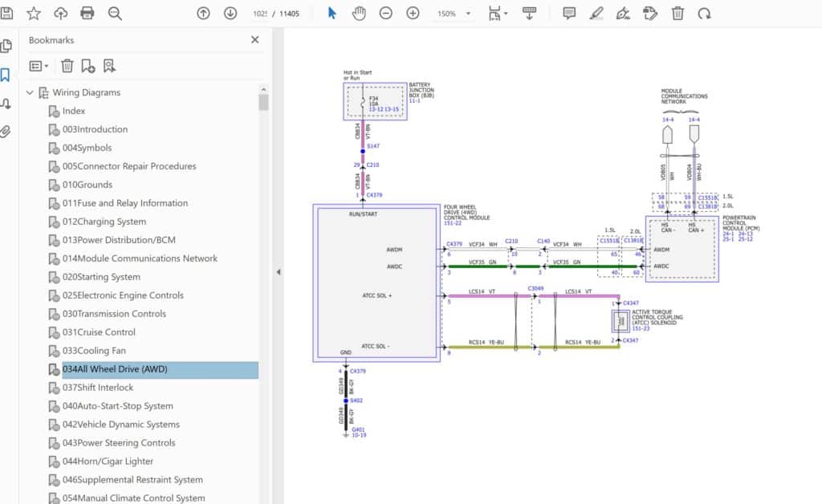The width and height of the screenshot is (822, 504).
Task: Open the bookmark options dropdown menu
Action: point(39,66)
